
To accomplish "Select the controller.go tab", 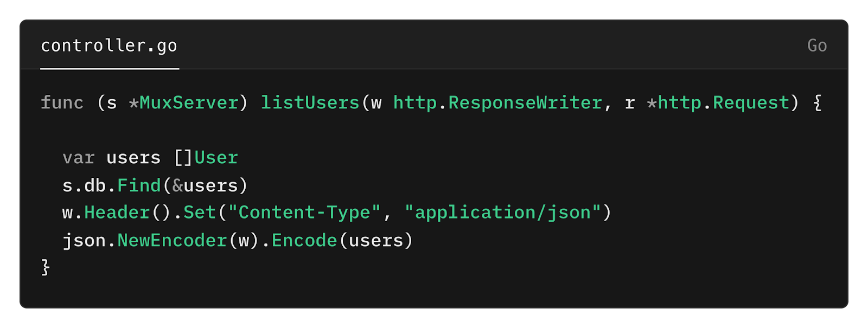I will [109, 46].
